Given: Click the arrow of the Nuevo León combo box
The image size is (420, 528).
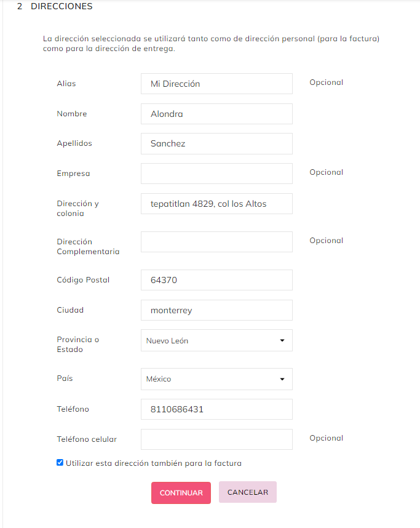Looking at the screenshot, I should click(x=282, y=340).
